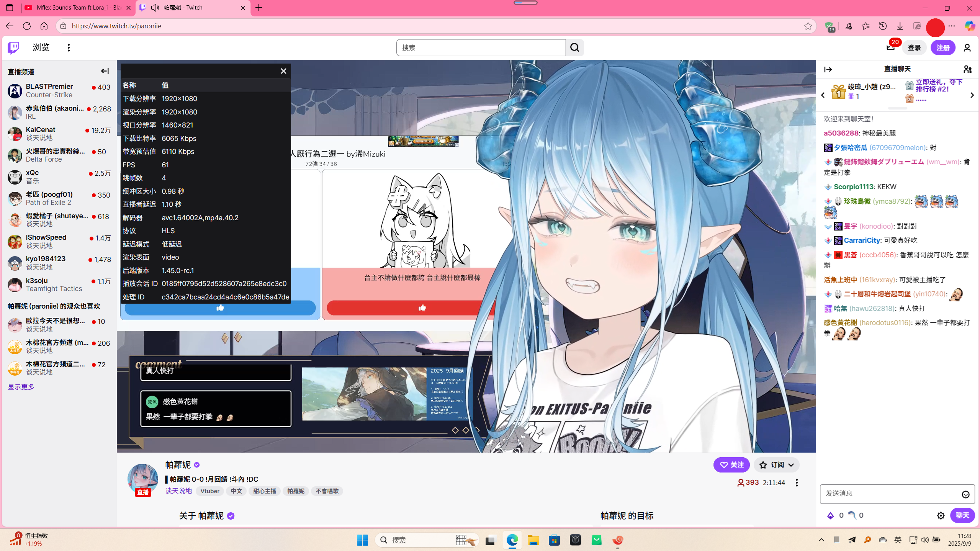The image size is (980, 551).
Task: Show previous gift leaderboard entry
Action: pyautogui.click(x=823, y=95)
